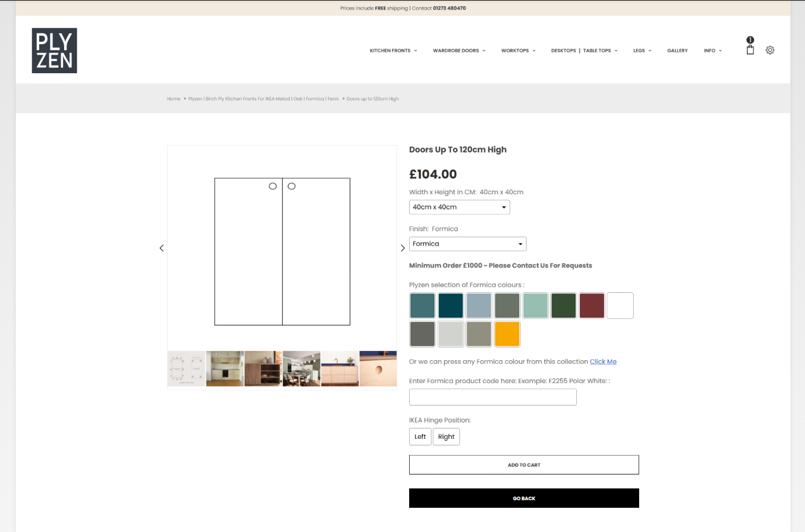View the light kitchen units thumbnail

[x=225, y=369]
